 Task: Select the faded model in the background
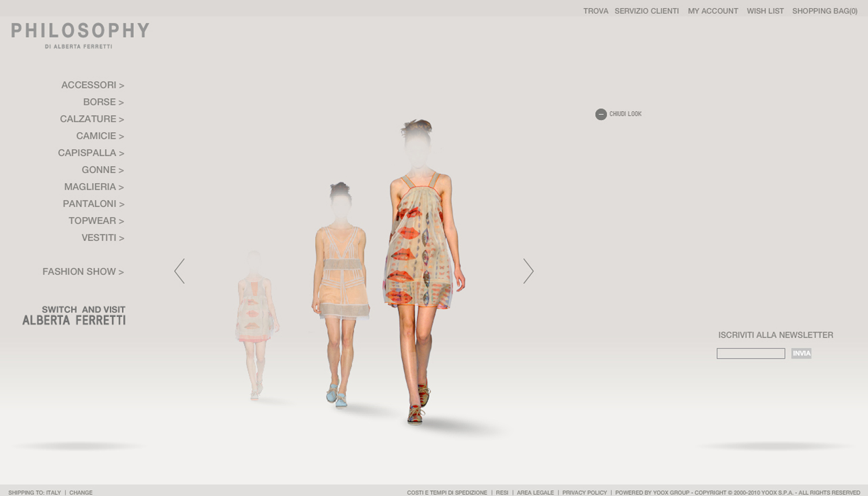click(255, 315)
